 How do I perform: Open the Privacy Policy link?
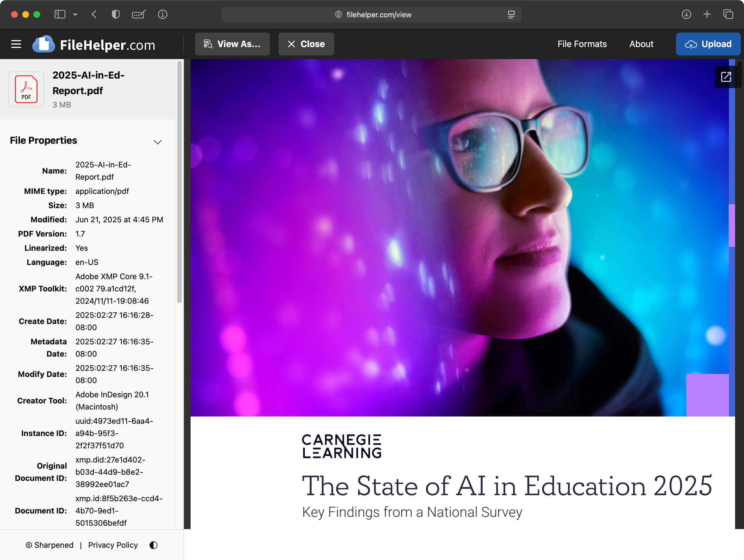(113, 545)
